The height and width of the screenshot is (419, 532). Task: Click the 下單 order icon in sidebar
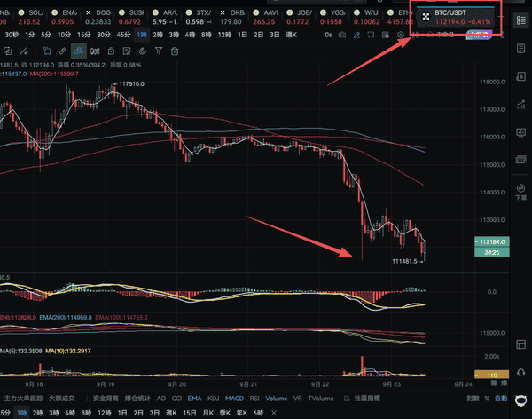coord(520,193)
